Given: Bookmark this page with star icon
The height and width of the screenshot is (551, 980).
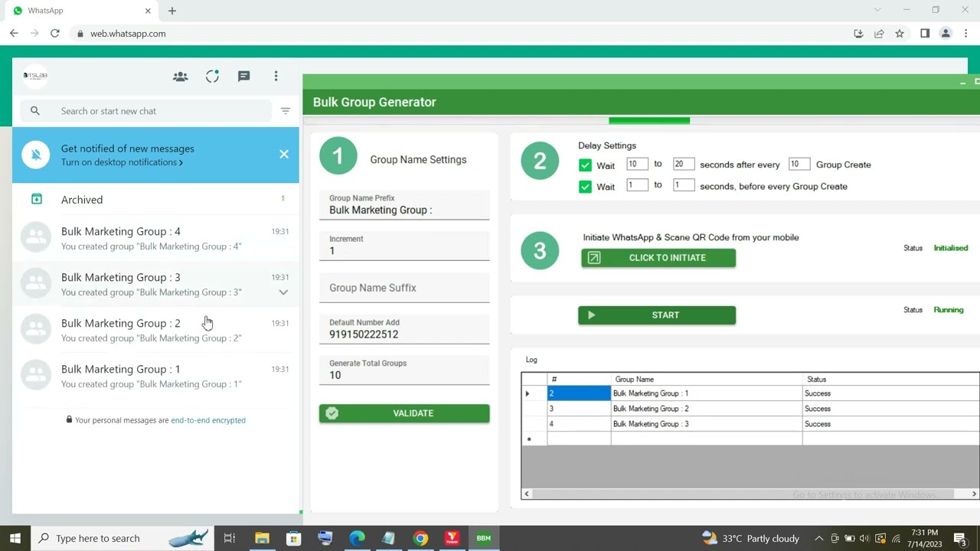Looking at the screenshot, I should [900, 34].
